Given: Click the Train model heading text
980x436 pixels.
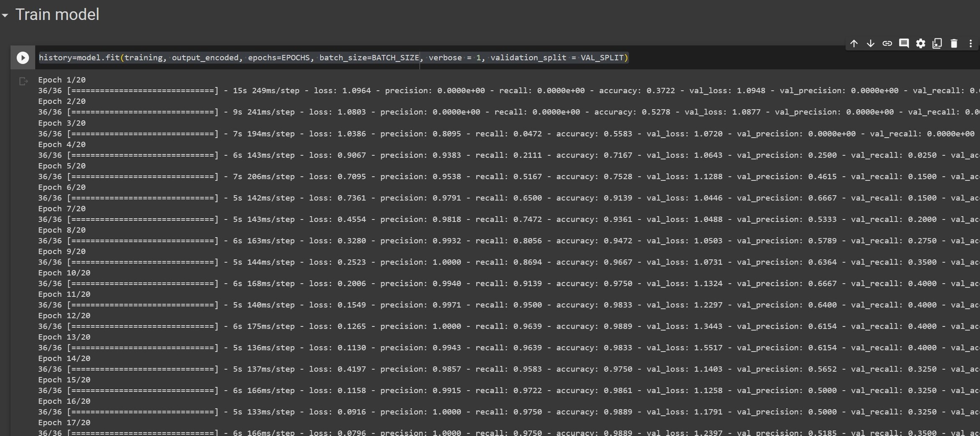Looking at the screenshot, I should (x=57, y=14).
